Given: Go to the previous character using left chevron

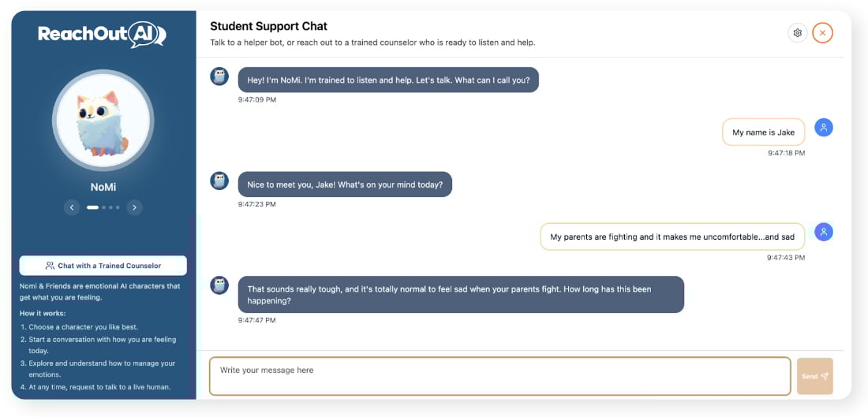Looking at the screenshot, I should [72, 207].
